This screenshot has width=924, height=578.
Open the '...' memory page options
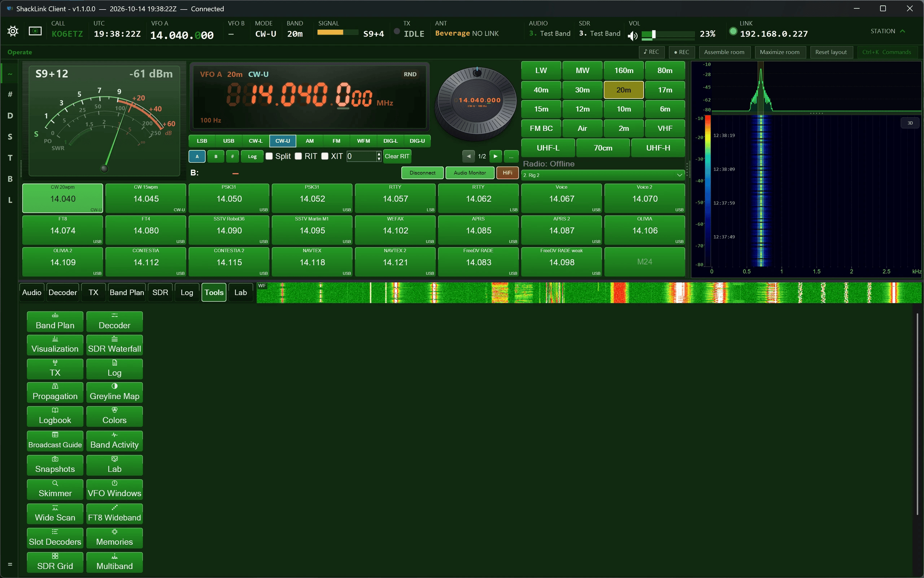511,156
